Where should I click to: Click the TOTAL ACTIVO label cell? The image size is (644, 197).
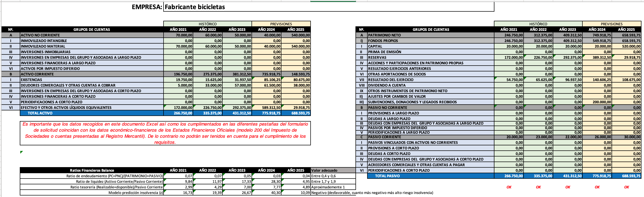pos(91,113)
